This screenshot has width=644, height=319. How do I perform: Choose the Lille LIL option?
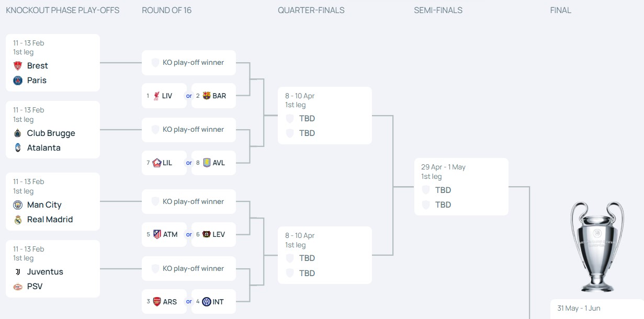[164, 163]
